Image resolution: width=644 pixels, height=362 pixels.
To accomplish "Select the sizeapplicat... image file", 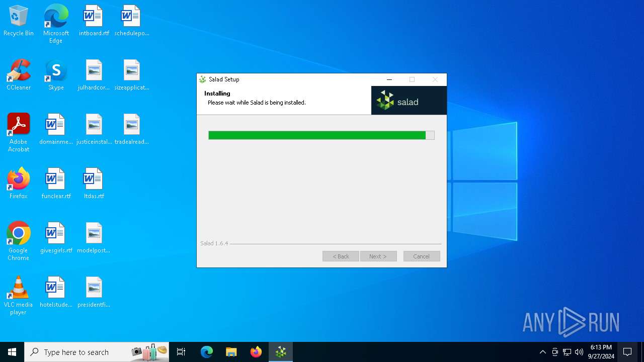I will (x=131, y=75).
